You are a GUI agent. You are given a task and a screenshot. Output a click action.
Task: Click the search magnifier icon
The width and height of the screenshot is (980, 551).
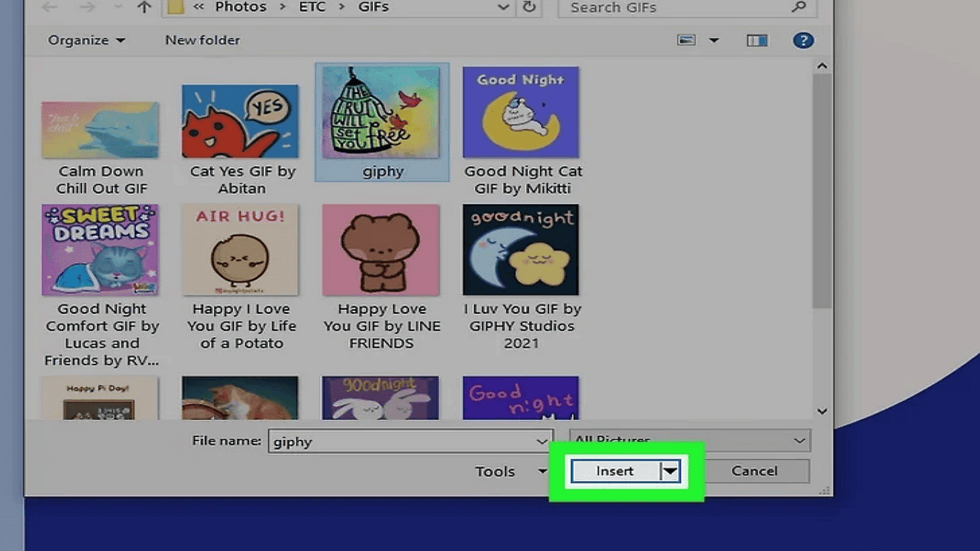(x=798, y=7)
